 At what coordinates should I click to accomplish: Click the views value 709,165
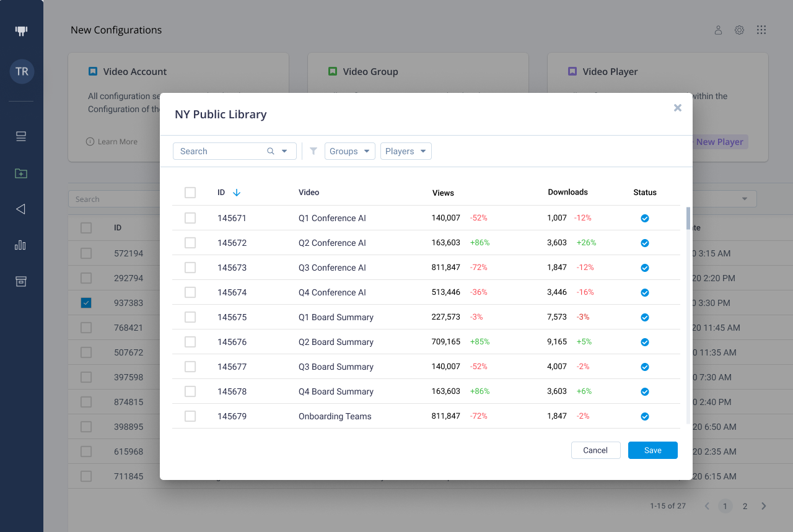click(x=446, y=342)
